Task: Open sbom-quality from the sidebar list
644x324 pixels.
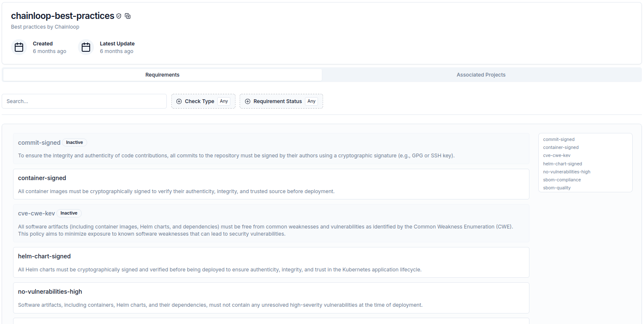Action: (556, 188)
